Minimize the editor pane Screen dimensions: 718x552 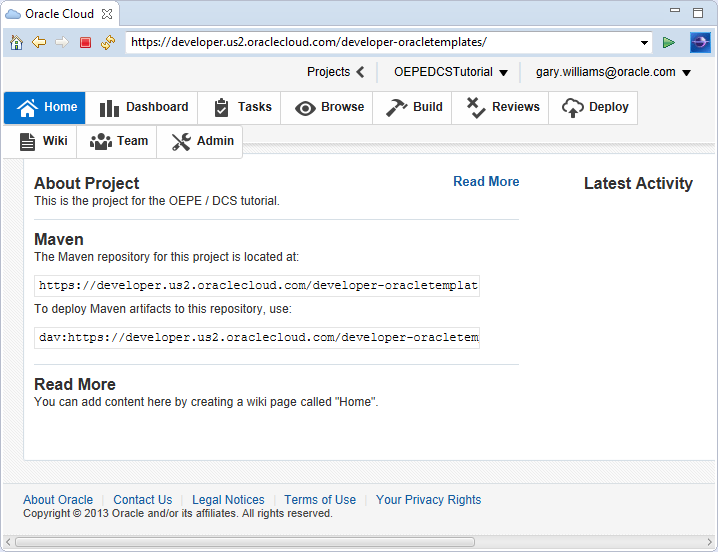(x=675, y=11)
